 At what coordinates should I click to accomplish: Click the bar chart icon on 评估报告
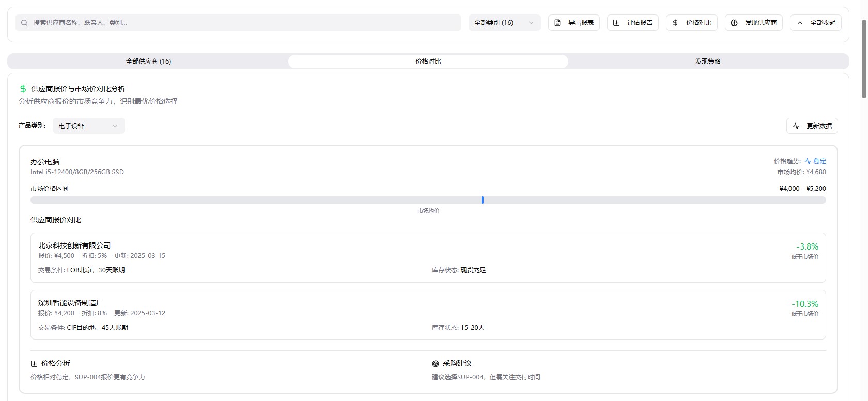616,23
